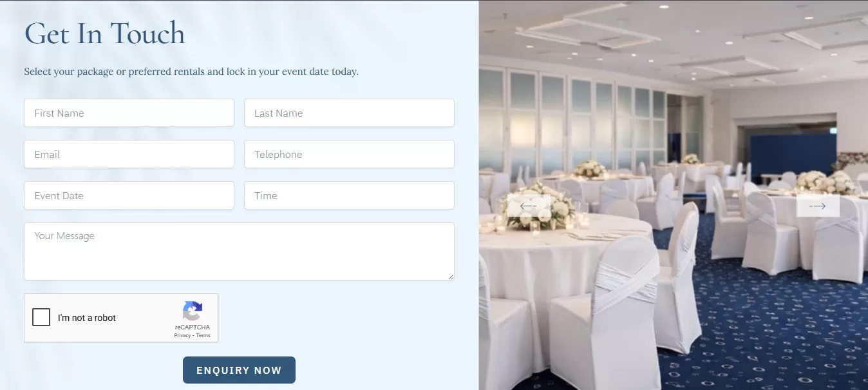Select the Telephone input box

[x=349, y=154]
